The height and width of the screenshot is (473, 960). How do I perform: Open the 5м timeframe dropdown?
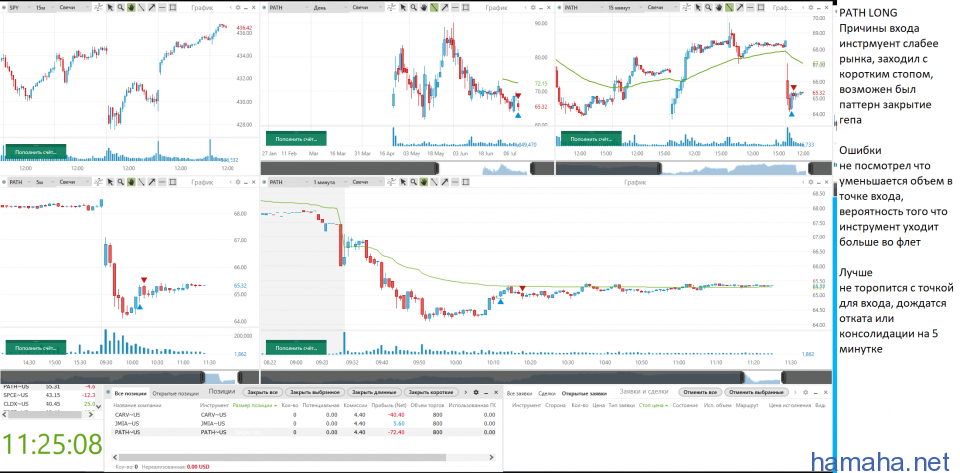47,182
